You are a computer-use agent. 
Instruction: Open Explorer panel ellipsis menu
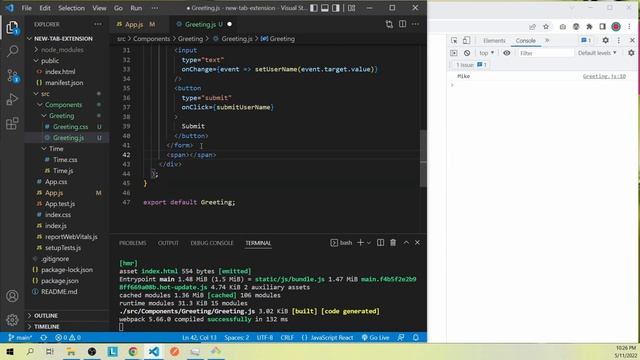coord(98,24)
